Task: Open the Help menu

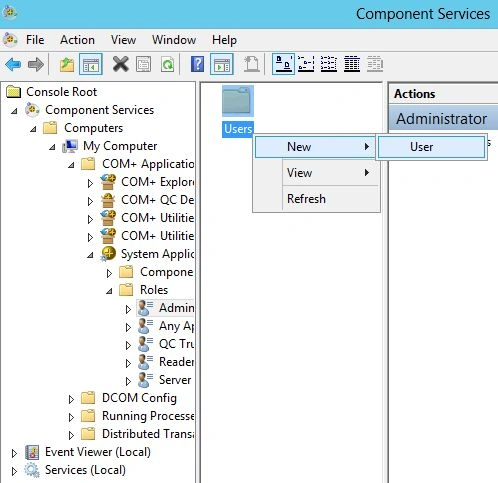Action: coord(224,40)
